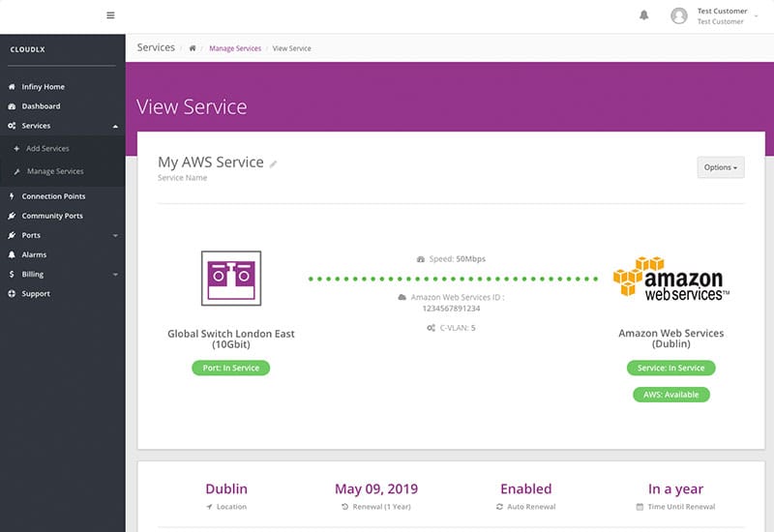Click the C-VLAN: 5 label

[x=458, y=328]
